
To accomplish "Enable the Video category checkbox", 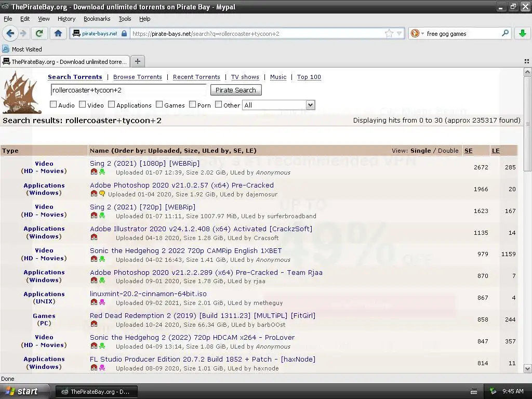I will coord(83,104).
